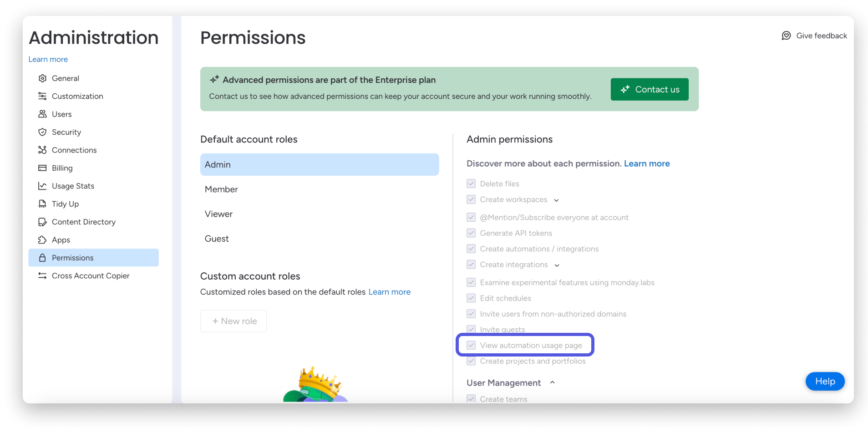Image resolution: width=868 pixels, height=433 pixels.
Task: Click the New role button
Action: pyautogui.click(x=233, y=321)
